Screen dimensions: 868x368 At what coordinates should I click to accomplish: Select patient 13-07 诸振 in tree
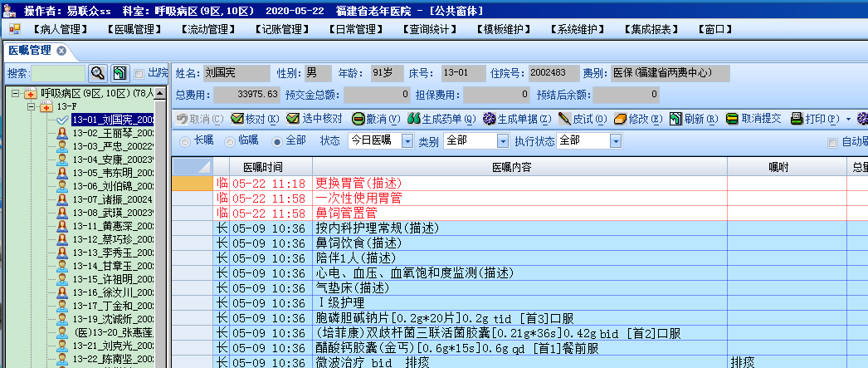coord(113,199)
